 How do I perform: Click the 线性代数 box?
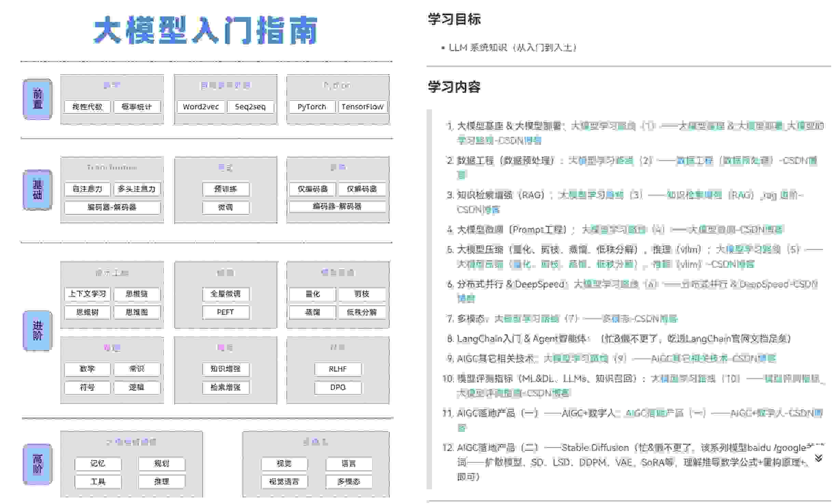87,107
